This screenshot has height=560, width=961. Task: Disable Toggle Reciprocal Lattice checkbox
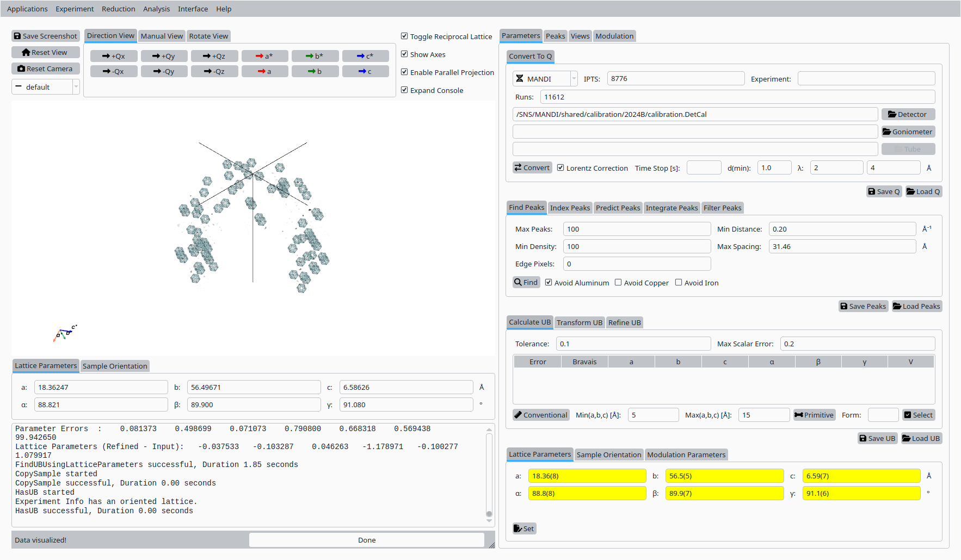(x=404, y=36)
